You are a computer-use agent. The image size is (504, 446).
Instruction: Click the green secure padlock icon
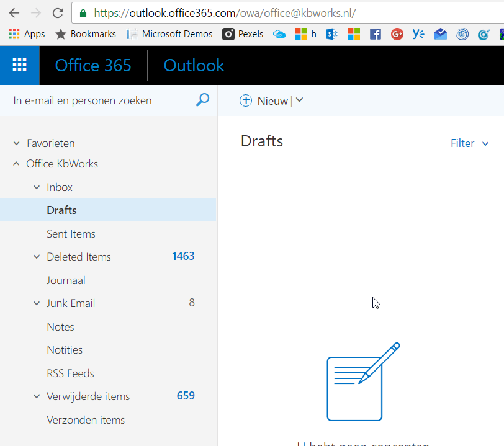pyautogui.click(x=83, y=13)
